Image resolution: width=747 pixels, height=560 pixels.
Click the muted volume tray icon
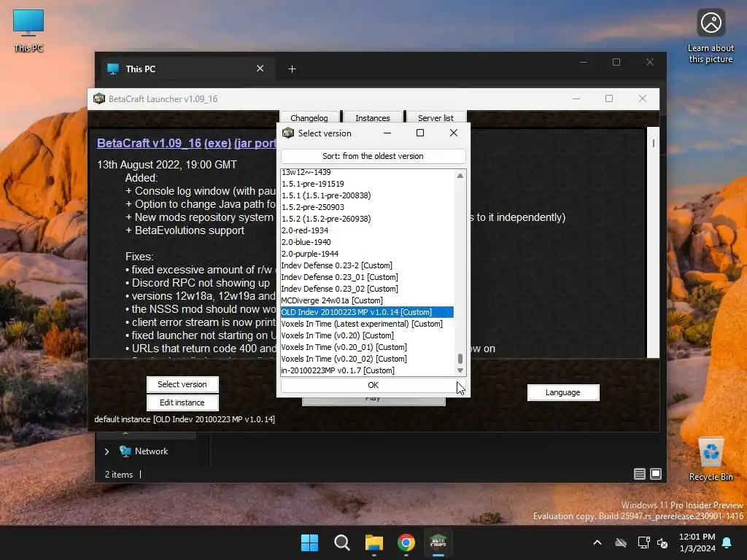(662, 542)
